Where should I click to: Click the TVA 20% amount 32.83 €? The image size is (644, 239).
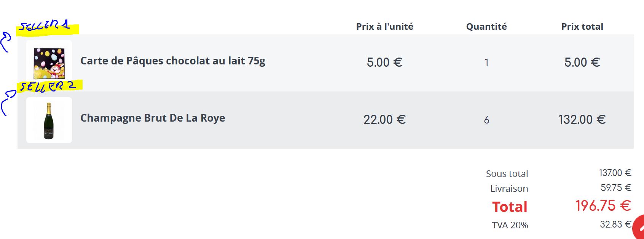click(615, 225)
